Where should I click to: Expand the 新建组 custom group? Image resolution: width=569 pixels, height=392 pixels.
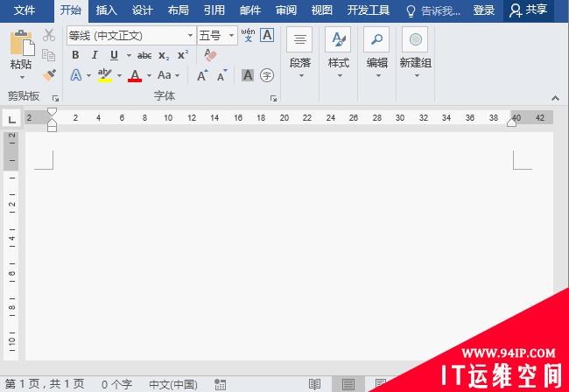[x=416, y=53]
